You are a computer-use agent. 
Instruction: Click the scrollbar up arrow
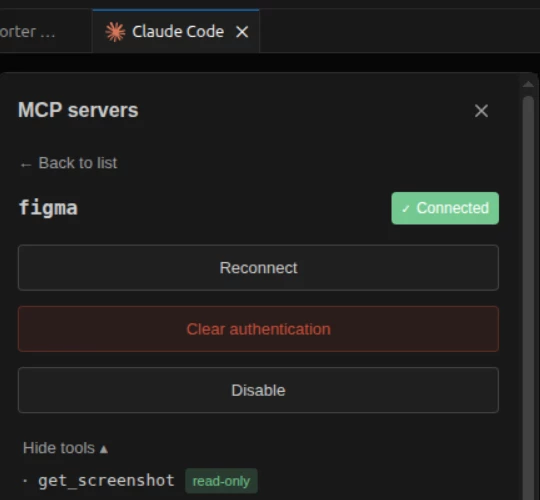pyautogui.click(x=528, y=85)
